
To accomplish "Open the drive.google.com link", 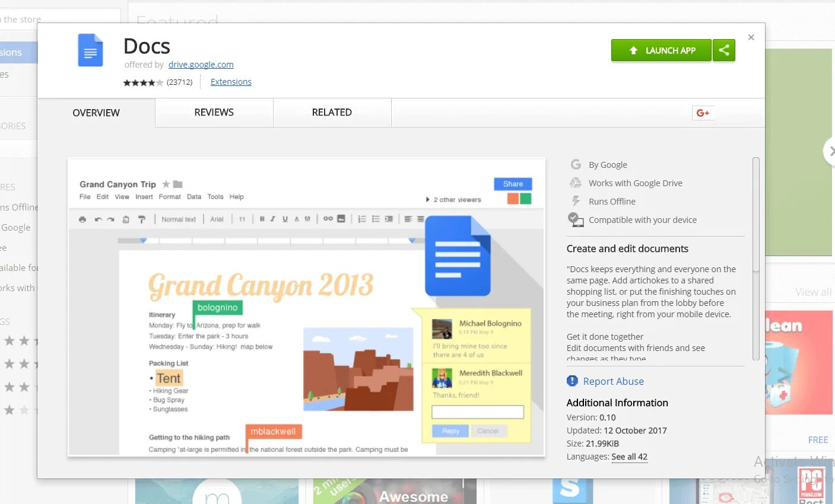I will (x=201, y=65).
